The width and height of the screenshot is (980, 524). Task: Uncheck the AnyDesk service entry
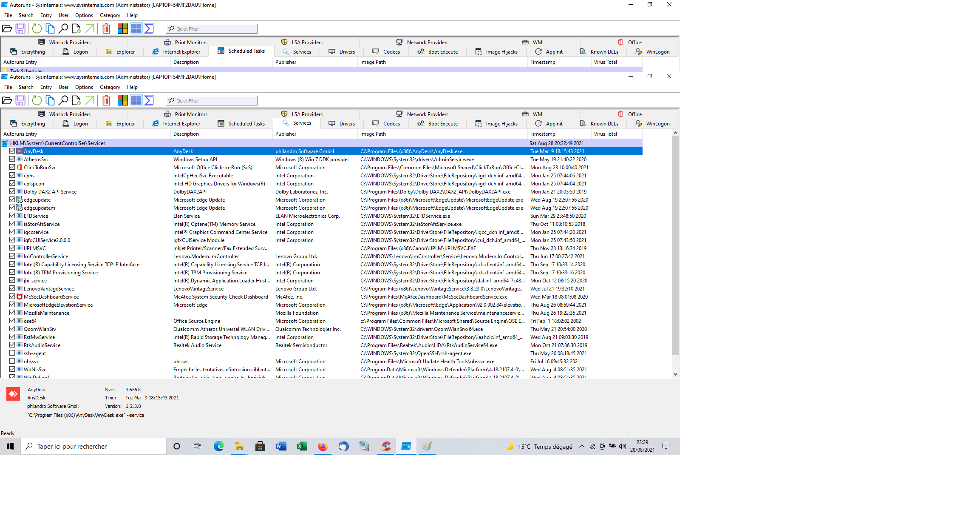tap(12, 151)
